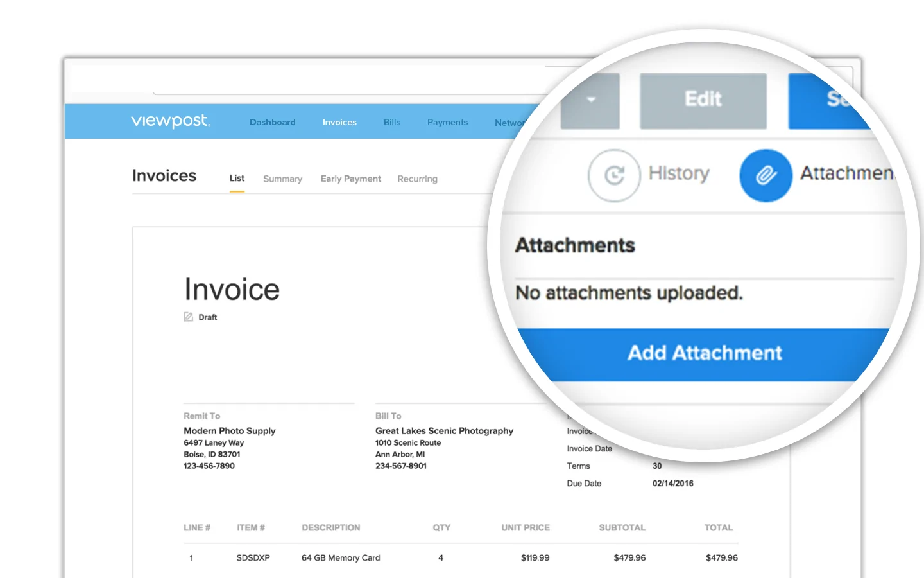The width and height of the screenshot is (924, 578).
Task: Click the Draft status label
Action: pos(208,317)
